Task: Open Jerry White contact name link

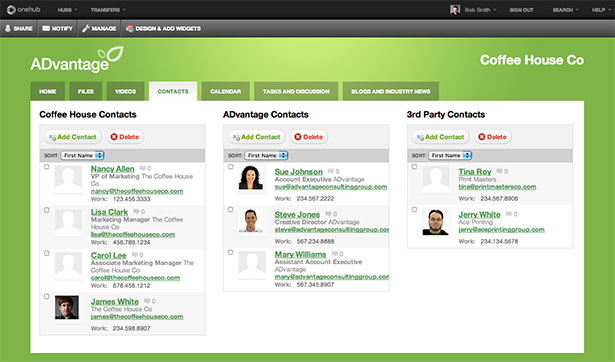Action: [x=480, y=215]
